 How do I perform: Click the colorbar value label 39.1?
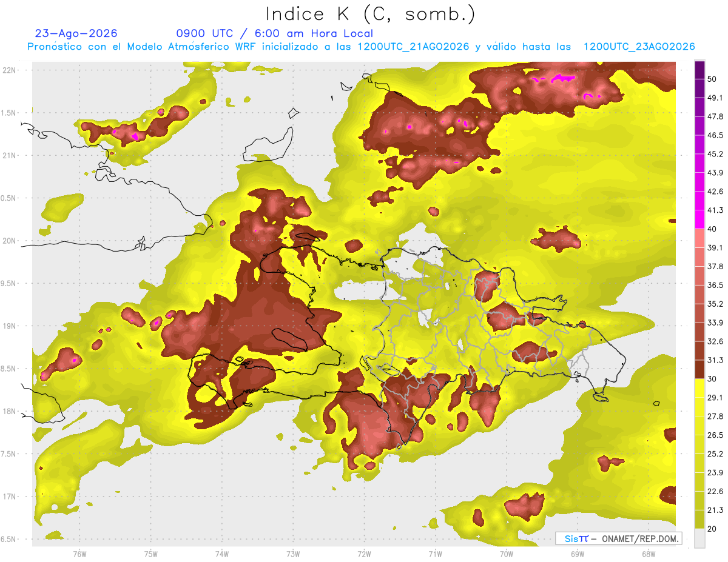click(x=715, y=247)
